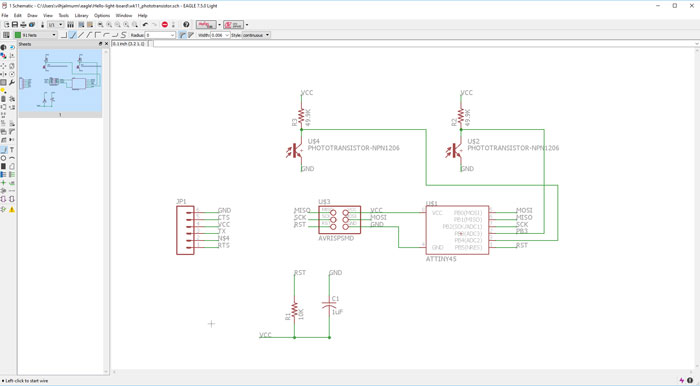Click the Radius input field
The image size is (700, 386).
[160, 35]
